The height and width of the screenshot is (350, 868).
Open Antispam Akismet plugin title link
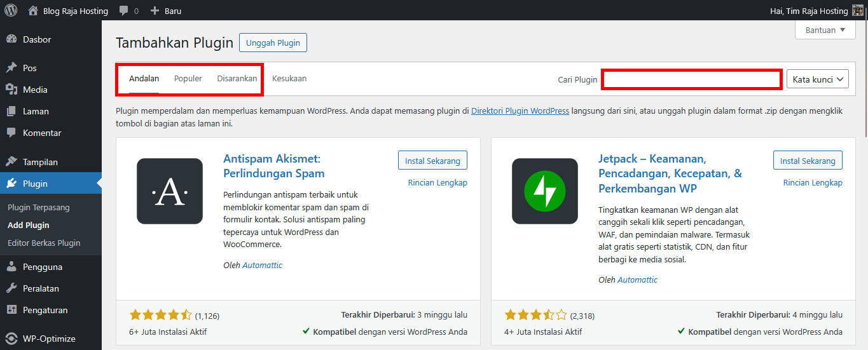[274, 166]
